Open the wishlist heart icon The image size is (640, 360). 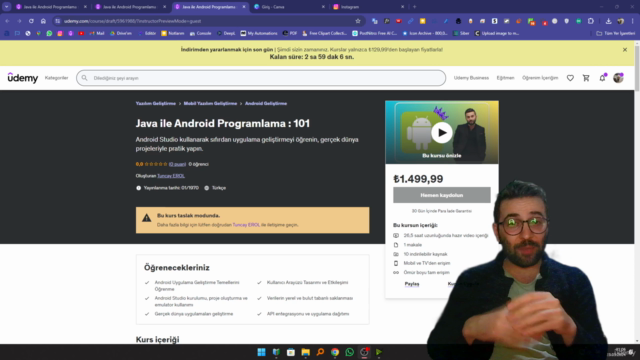tap(570, 78)
